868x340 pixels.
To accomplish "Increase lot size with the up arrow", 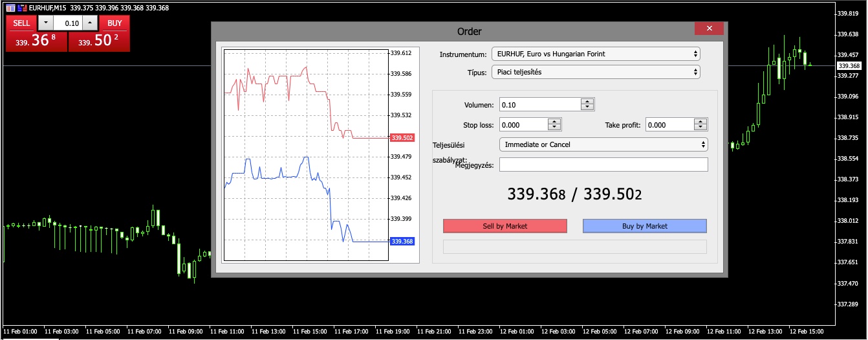I will tap(90, 23).
